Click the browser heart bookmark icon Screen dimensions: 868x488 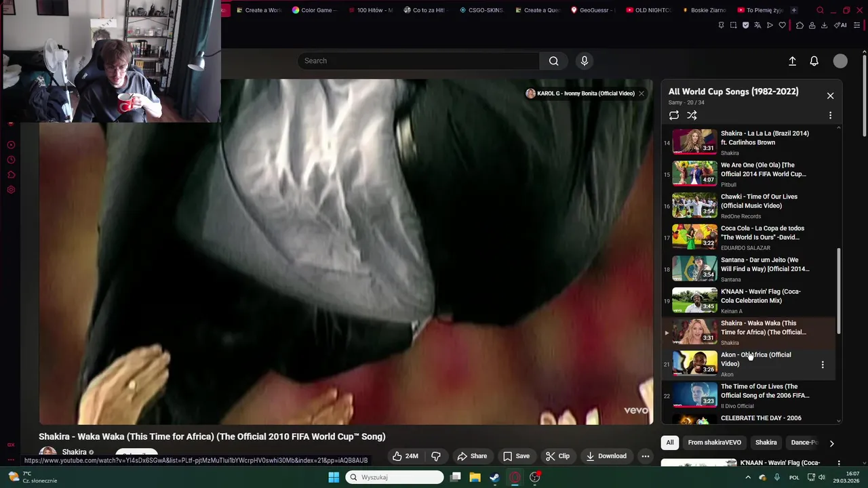click(782, 25)
